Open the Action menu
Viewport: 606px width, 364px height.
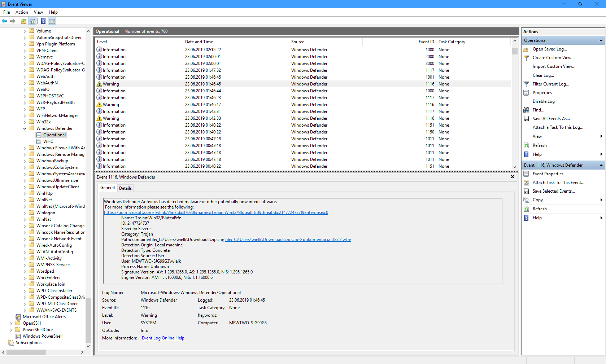tap(21, 12)
